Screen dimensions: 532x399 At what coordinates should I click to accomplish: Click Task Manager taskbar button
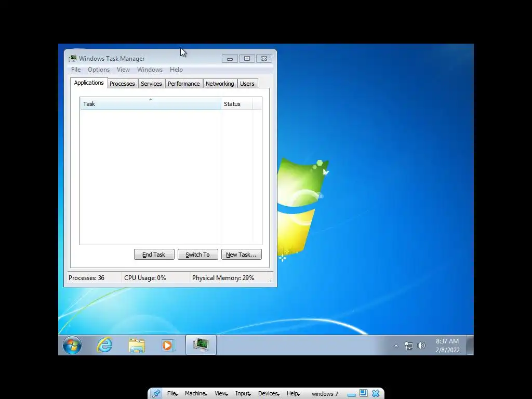click(201, 345)
